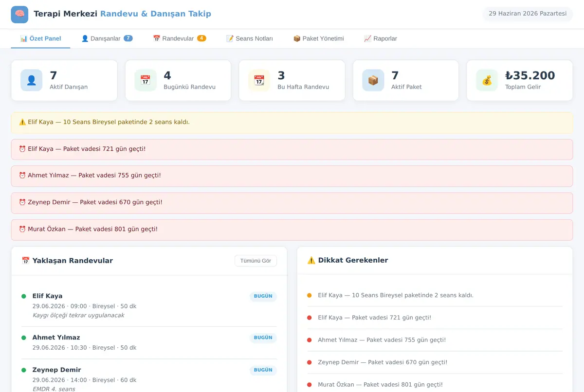584x392 pixels.
Task: Select Ahmet Yılmaz in Yaklaşan Randevular
Action: [x=56, y=338]
